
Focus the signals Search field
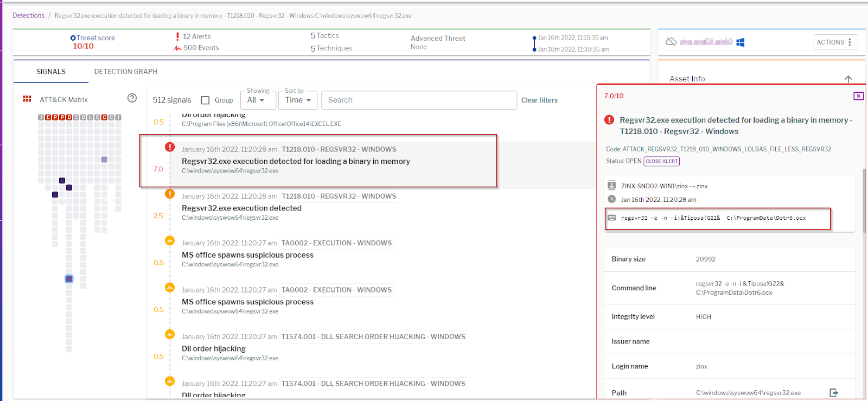[419, 100]
